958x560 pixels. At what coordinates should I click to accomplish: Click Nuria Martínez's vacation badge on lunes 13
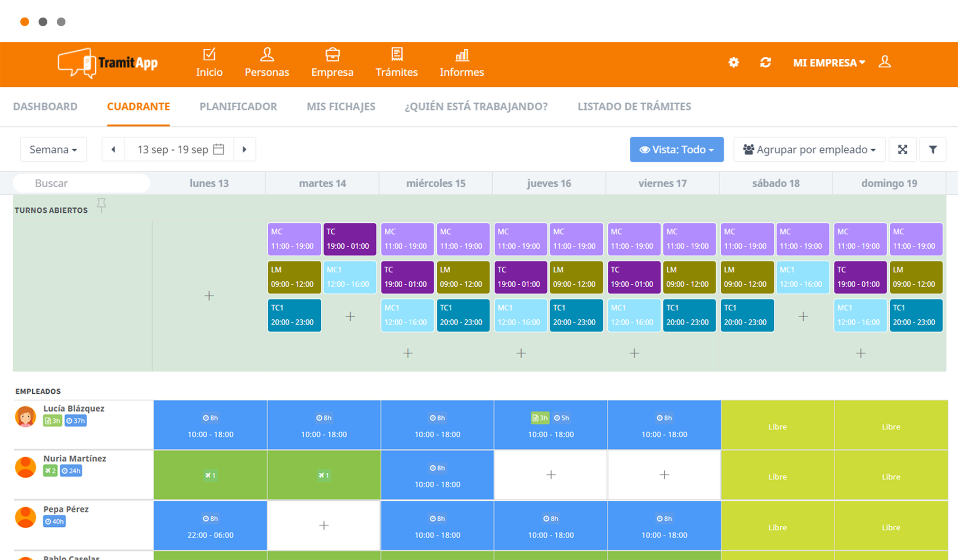tap(210, 475)
